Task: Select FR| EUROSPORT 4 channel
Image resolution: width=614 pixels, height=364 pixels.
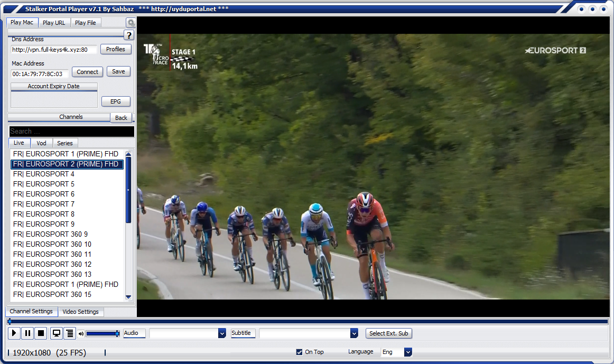Action: click(x=44, y=174)
